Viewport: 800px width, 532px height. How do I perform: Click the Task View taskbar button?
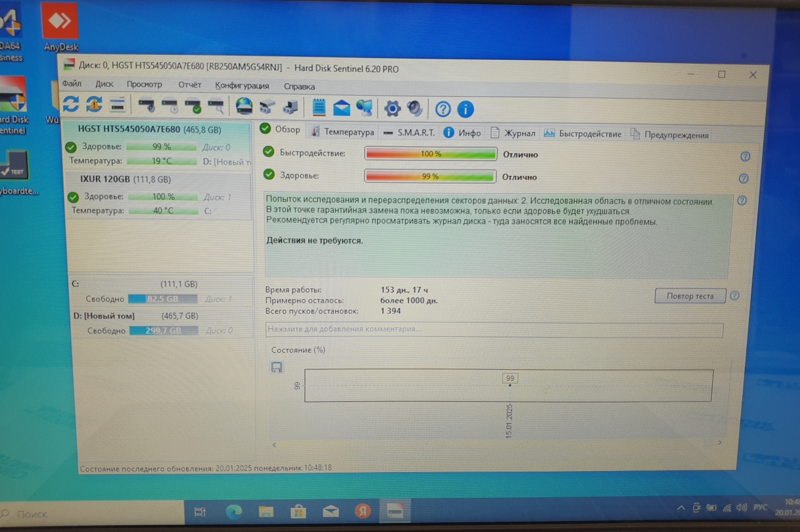pos(200,512)
